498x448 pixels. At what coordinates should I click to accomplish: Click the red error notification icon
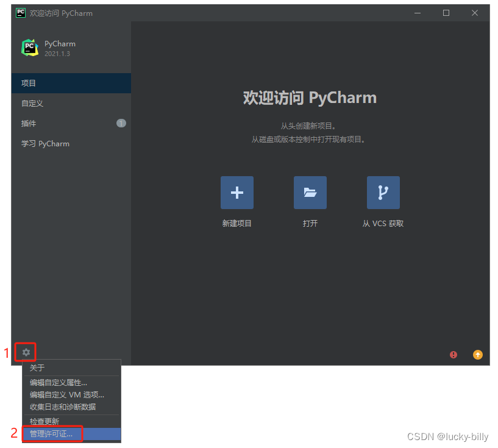tap(454, 355)
